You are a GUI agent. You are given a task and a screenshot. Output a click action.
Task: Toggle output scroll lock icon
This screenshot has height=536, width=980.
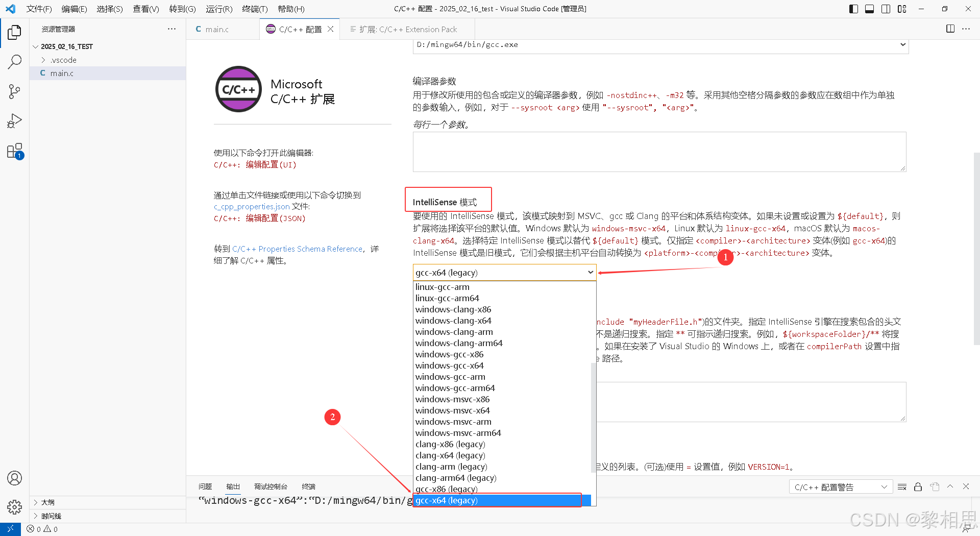click(918, 487)
